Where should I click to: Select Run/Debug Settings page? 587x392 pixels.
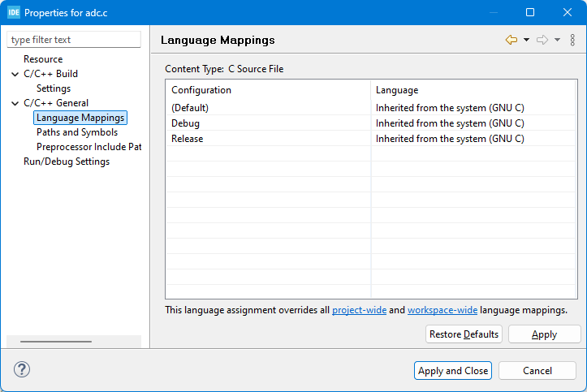tap(67, 162)
